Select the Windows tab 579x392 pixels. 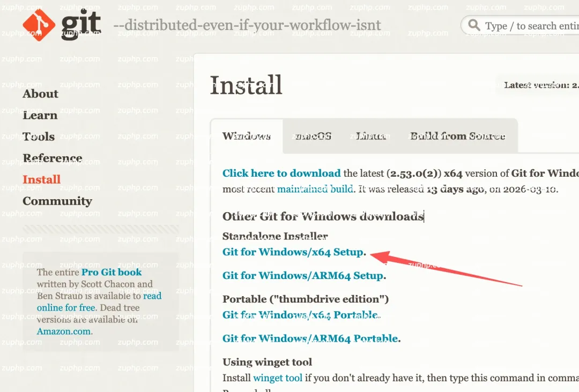point(246,136)
